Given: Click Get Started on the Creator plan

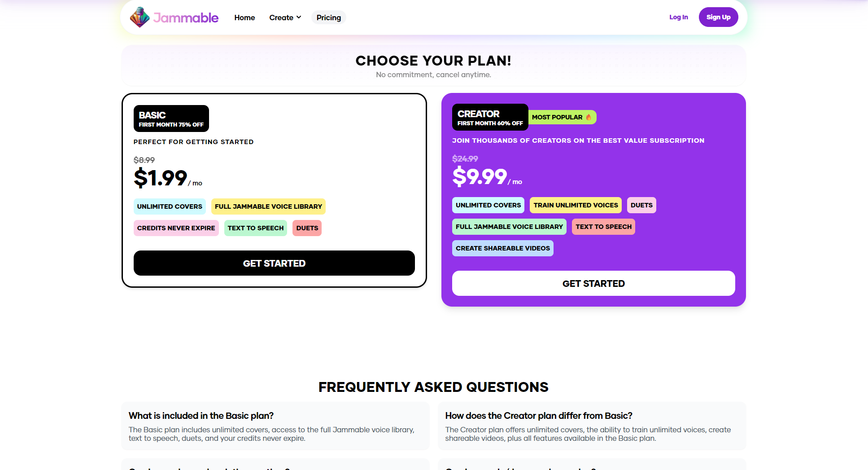Looking at the screenshot, I should point(593,283).
